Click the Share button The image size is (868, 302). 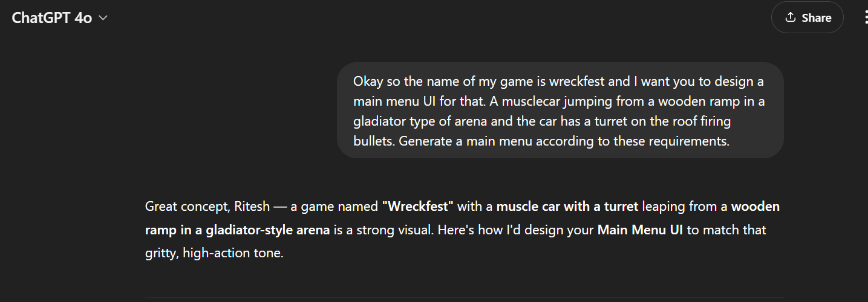click(x=808, y=18)
